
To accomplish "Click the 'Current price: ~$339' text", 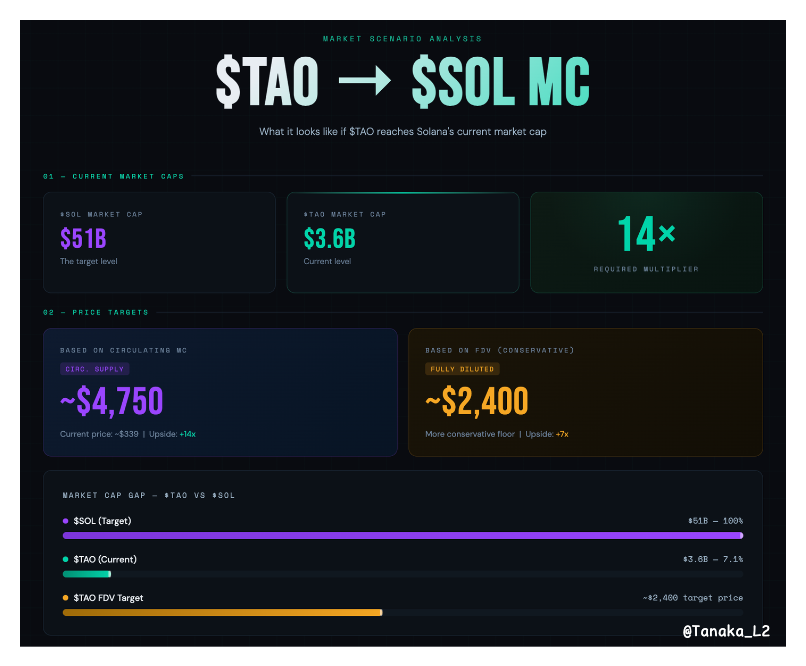I will tap(99, 434).
